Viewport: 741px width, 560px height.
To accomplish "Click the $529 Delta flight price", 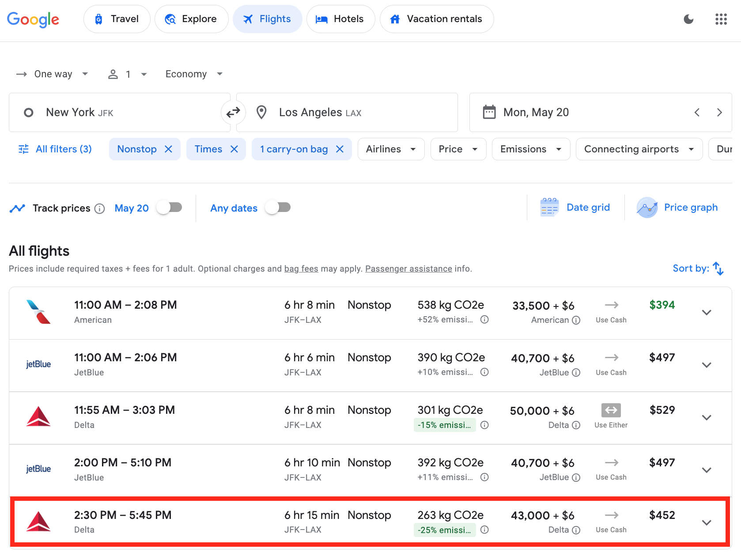I will tap(662, 410).
